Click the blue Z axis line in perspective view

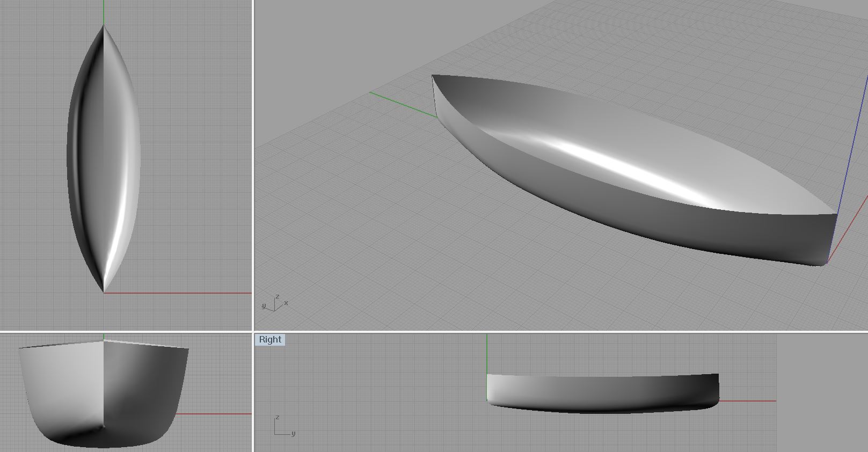pos(854,134)
